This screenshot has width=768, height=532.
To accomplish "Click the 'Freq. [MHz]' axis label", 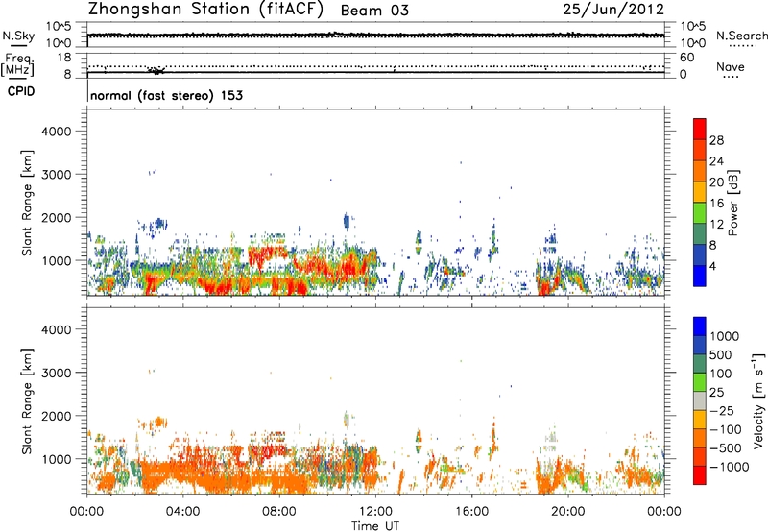I will [x=17, y=64].
